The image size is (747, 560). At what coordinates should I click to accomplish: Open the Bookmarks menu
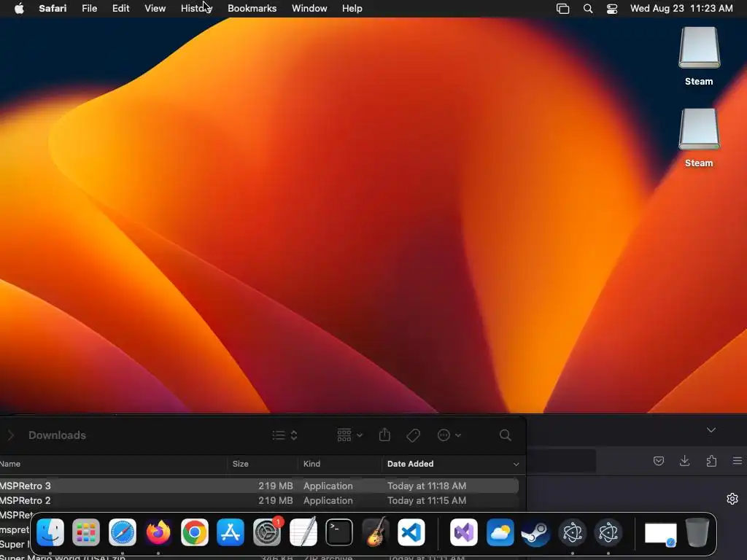(252, 9)
